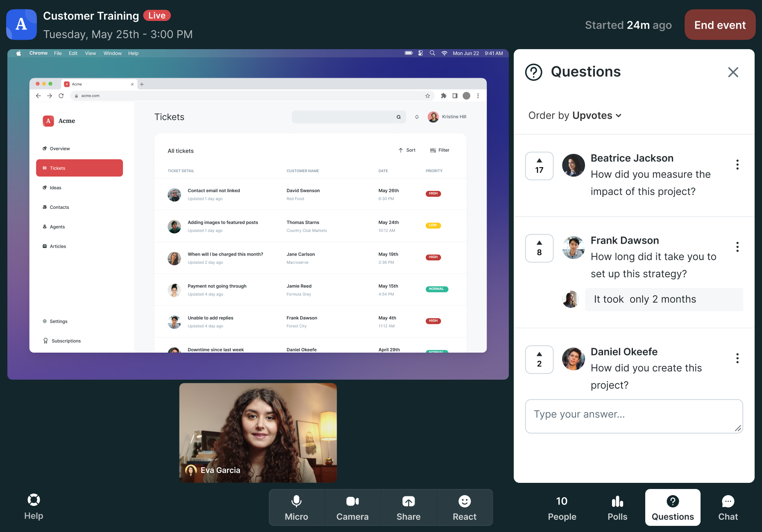762x532 pixels.
Task: Click the search icon in the Tickets search bar
Action: [399, 117]
